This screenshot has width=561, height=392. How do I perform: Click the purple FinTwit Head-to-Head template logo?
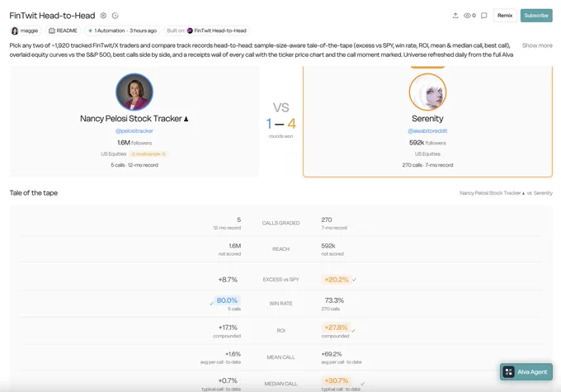click(190, 31)
